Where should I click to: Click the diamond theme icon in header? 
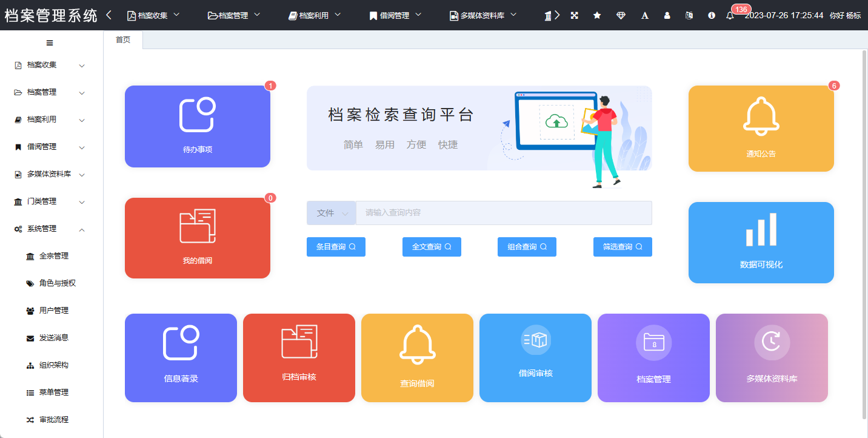coord(621,16)
